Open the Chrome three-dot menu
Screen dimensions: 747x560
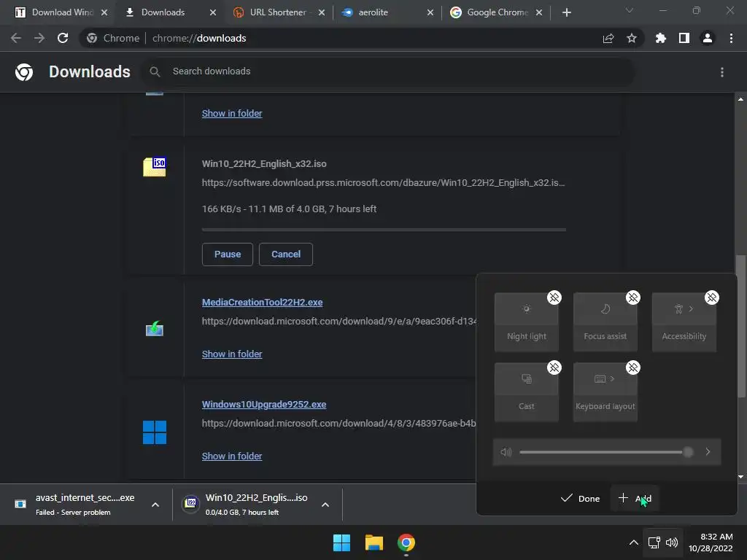731,38
